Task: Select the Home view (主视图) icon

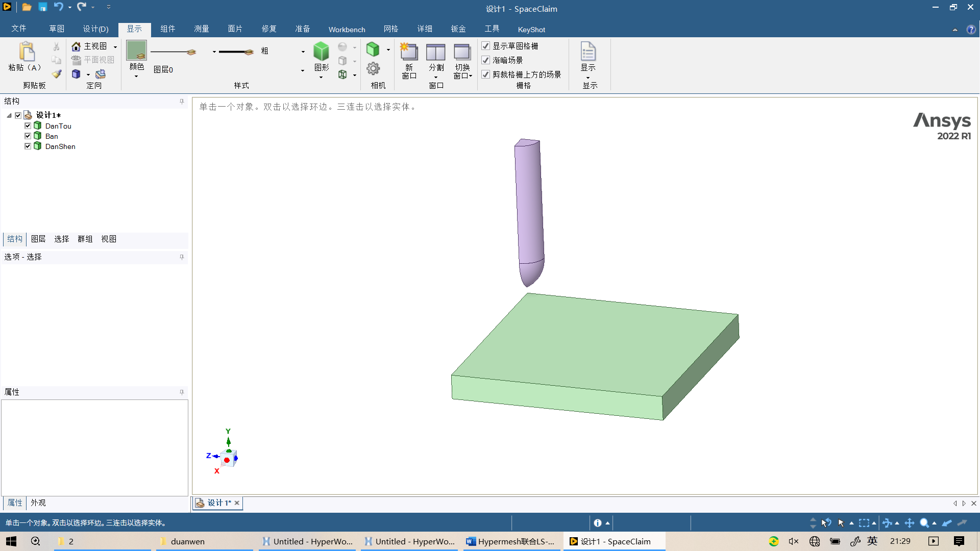Action: click(x=76, y=46)
